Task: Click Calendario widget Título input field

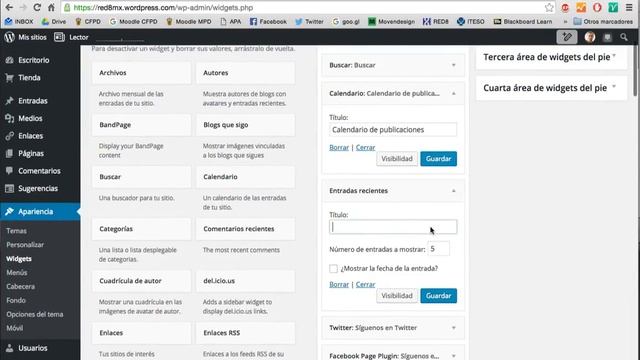Action: point(393,129)
